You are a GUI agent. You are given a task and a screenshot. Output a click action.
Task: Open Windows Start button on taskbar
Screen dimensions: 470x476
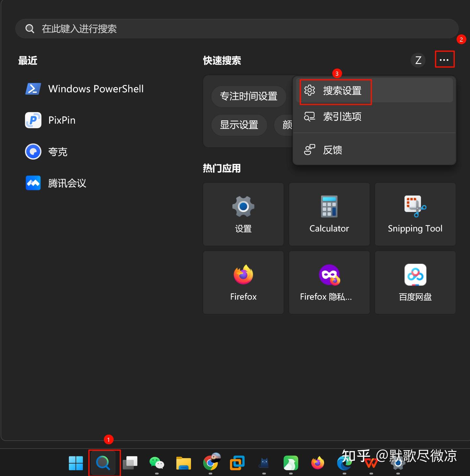pos(76,463)
